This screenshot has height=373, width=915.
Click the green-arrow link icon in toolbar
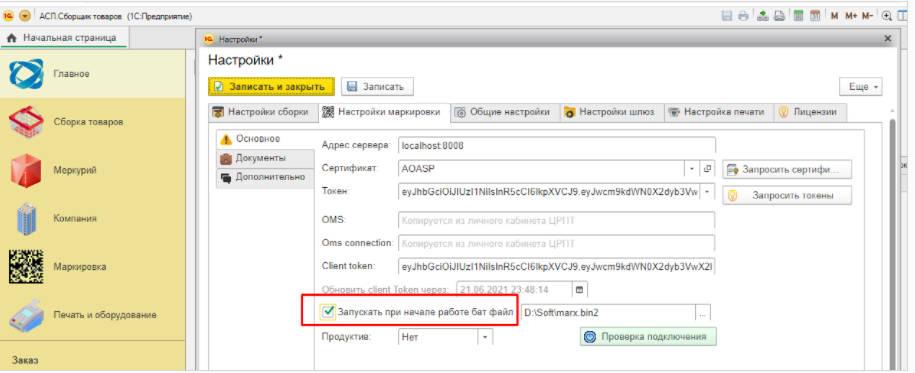[763, 16]
